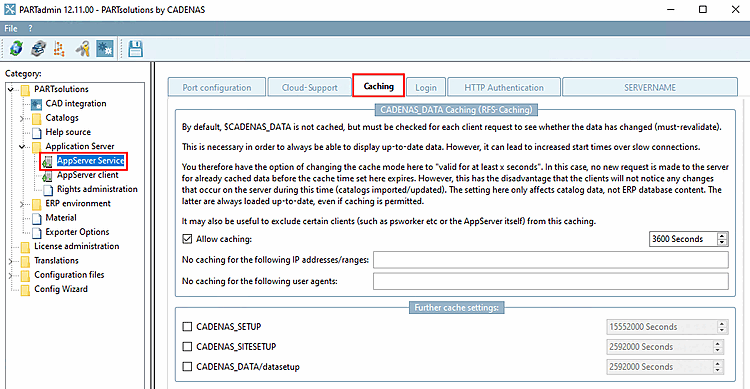
Task: Select the Material tree item
Action: click(x=61, y=218)
